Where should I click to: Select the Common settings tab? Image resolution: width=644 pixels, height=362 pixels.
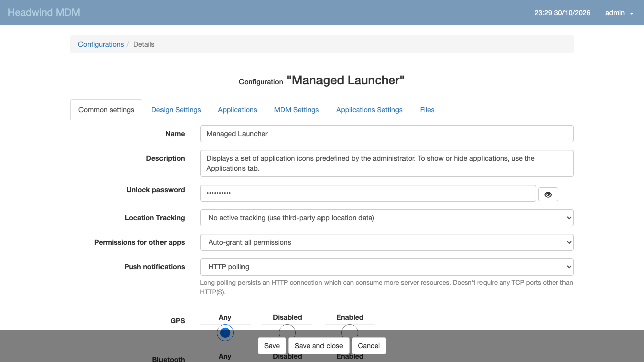(106, 110)
